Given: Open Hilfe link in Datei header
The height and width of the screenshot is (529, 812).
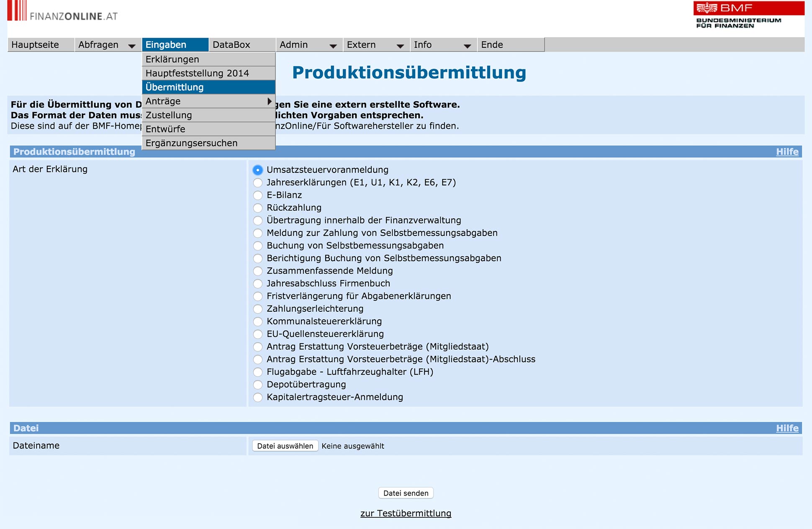Looking at the screenshot, I should 787,428.
